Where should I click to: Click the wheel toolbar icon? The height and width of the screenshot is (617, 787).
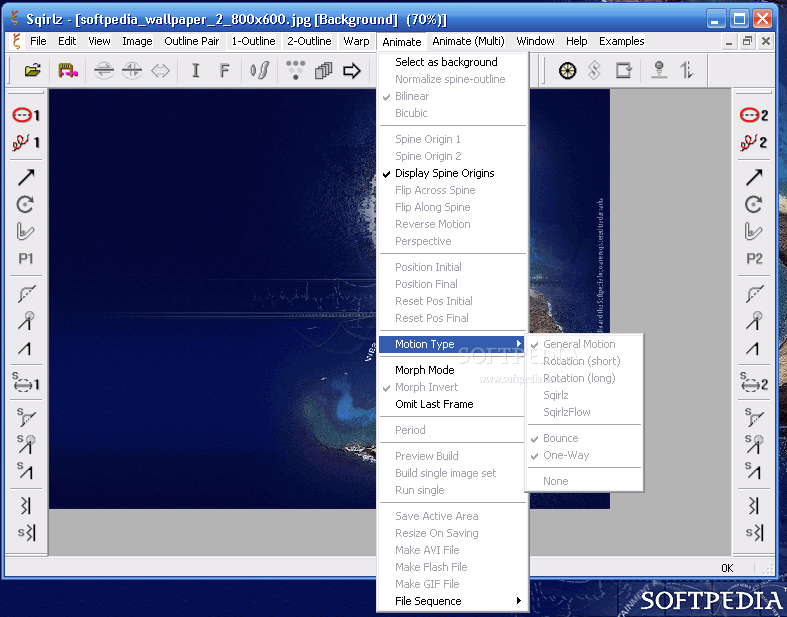point(567,71)
